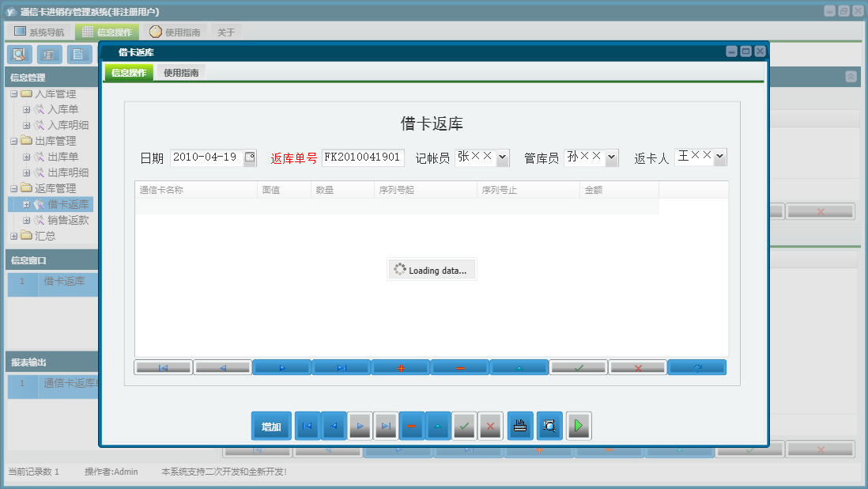Open 使用指南 tab in main window
Screen dimensions: 868x489
pos(175,32)
